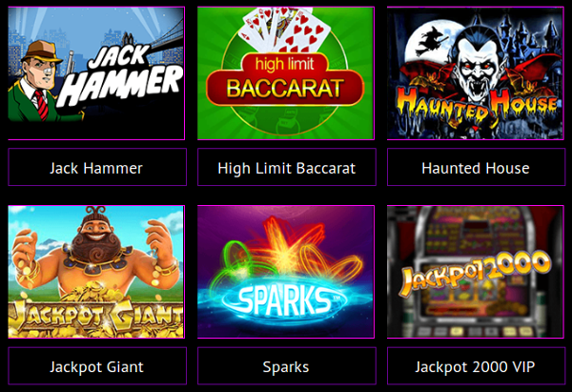Open the High Limit Baccarat game image

[286, 73]
